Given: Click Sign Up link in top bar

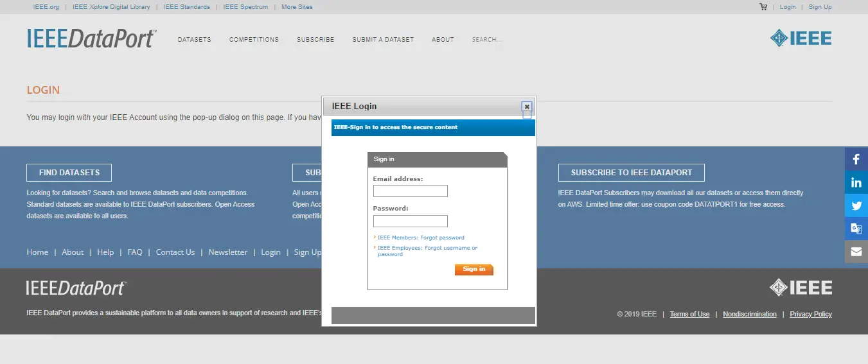Looking at the screenshot, I should [x=820, y=7].
